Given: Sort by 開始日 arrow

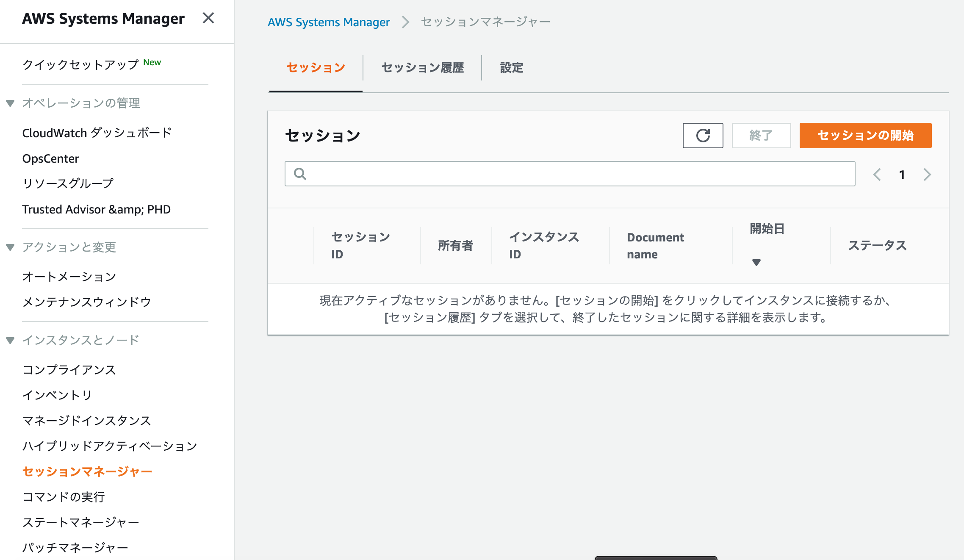Looking at the screenshot, I should (756, 263).
